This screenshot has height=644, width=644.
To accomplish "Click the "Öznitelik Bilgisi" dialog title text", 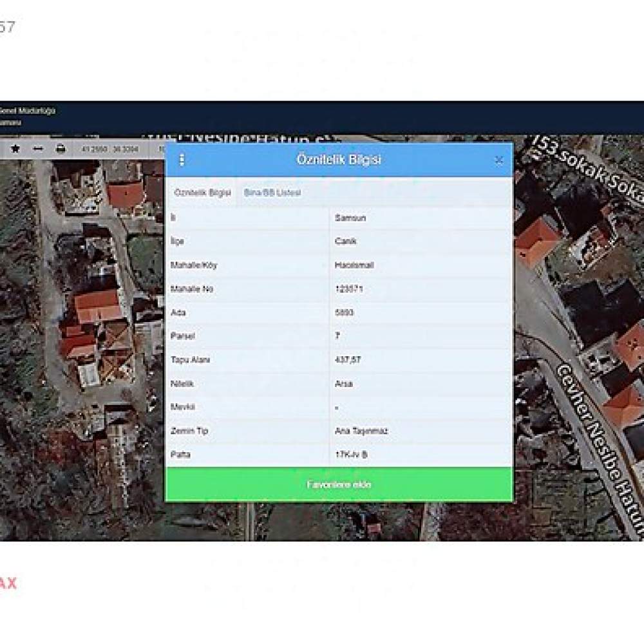I will pos(339,159).
